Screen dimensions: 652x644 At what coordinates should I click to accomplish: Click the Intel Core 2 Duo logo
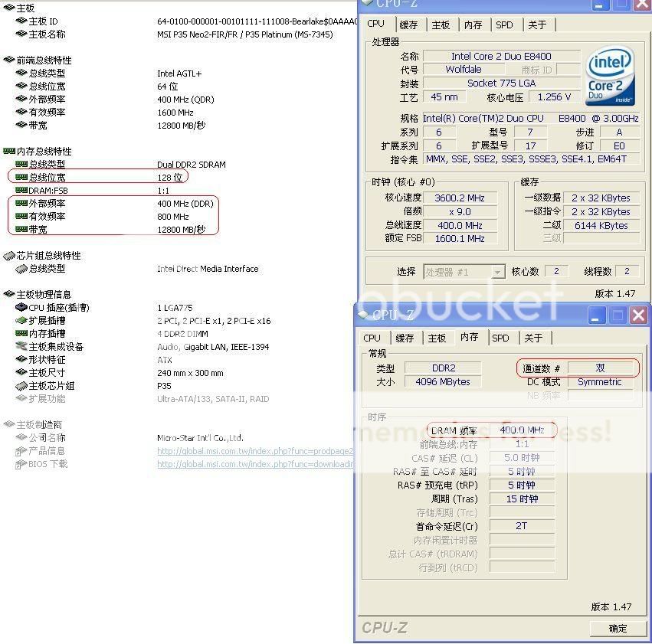[x=611, y=76]
